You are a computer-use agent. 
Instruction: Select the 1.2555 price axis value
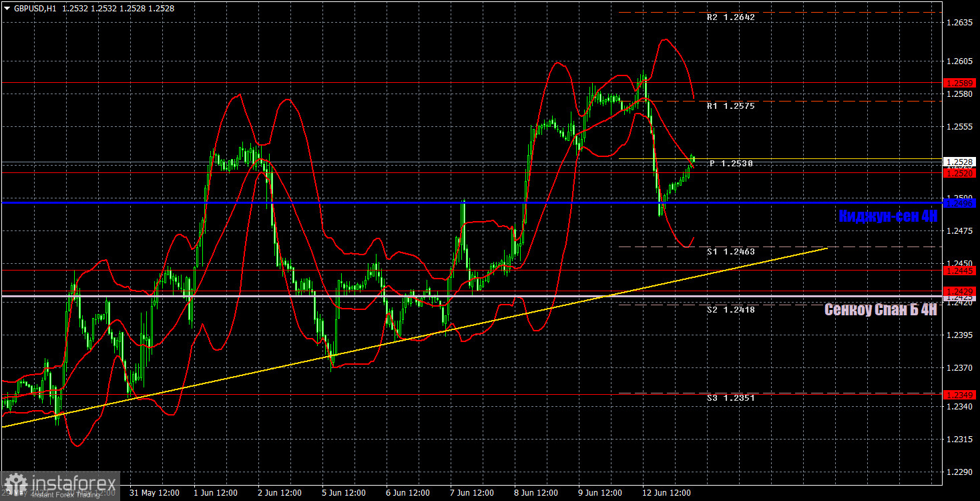tap(959, 126)
